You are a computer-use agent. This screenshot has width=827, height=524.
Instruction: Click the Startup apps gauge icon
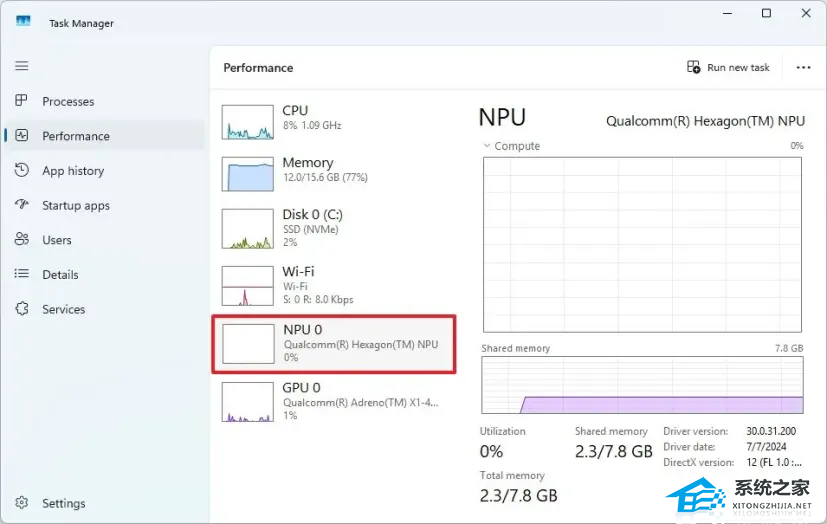click(x=22, y=204)
